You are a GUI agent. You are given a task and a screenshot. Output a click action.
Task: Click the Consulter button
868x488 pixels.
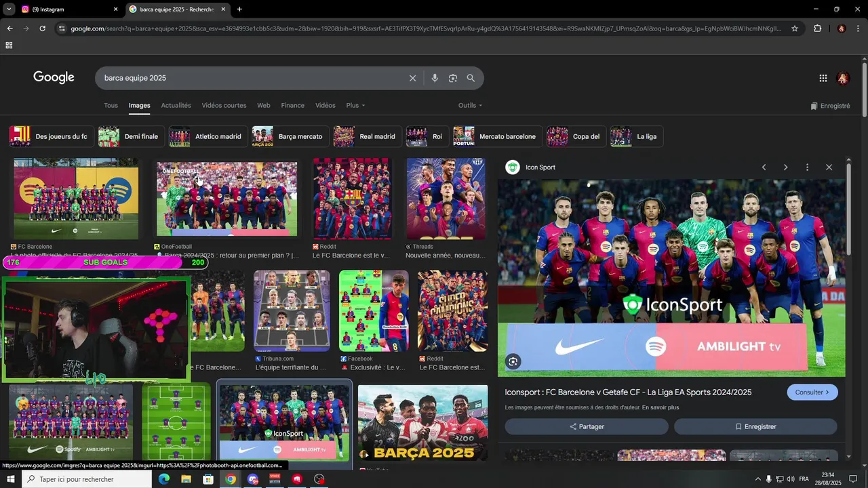click(812, 392)
